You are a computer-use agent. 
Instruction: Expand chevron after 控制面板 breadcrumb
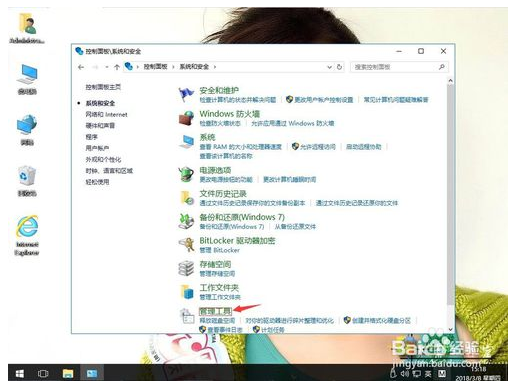(x=174, y=67)
